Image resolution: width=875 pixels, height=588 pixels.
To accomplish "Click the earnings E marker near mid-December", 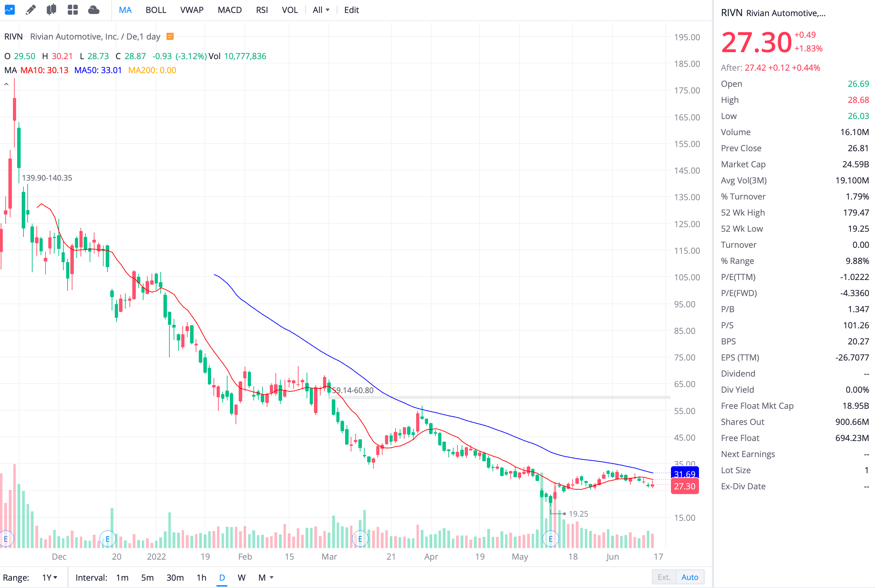I will [107, 539].
